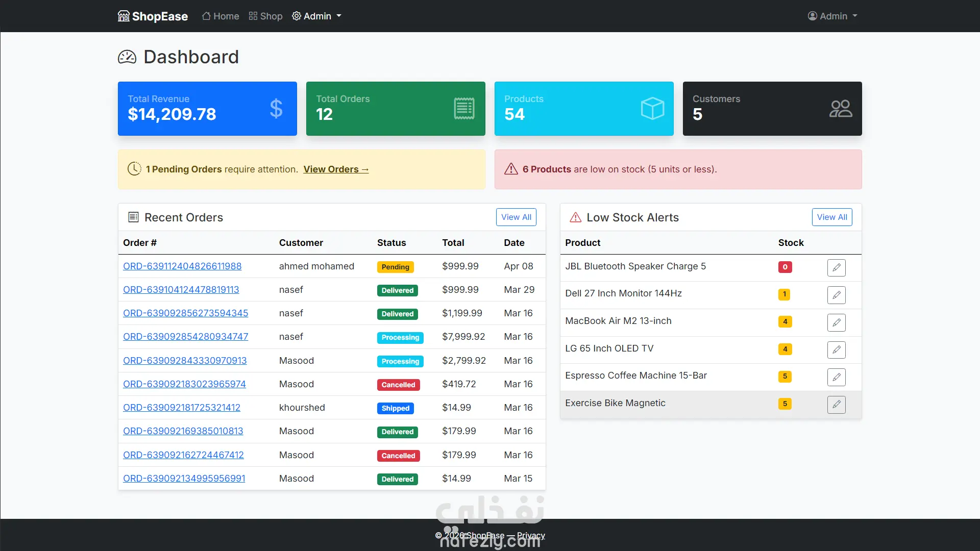980x551 pixels.
Task: Click the dollar sign icon on Total Revenue card
Action: 276,109
